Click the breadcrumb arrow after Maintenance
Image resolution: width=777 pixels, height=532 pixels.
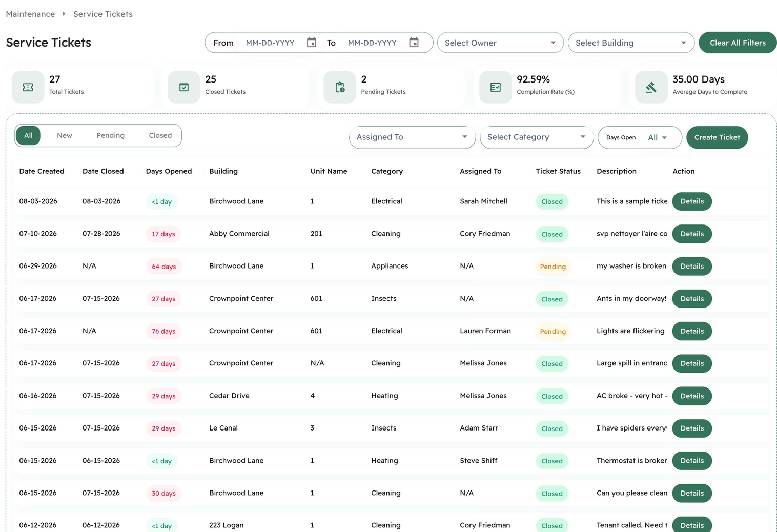[64, 14]
